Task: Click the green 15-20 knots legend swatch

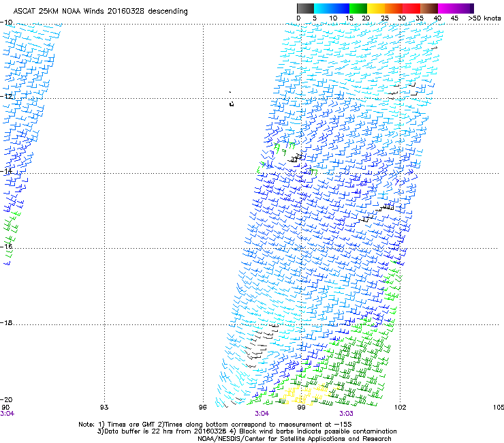Action: tap(358, 8)
